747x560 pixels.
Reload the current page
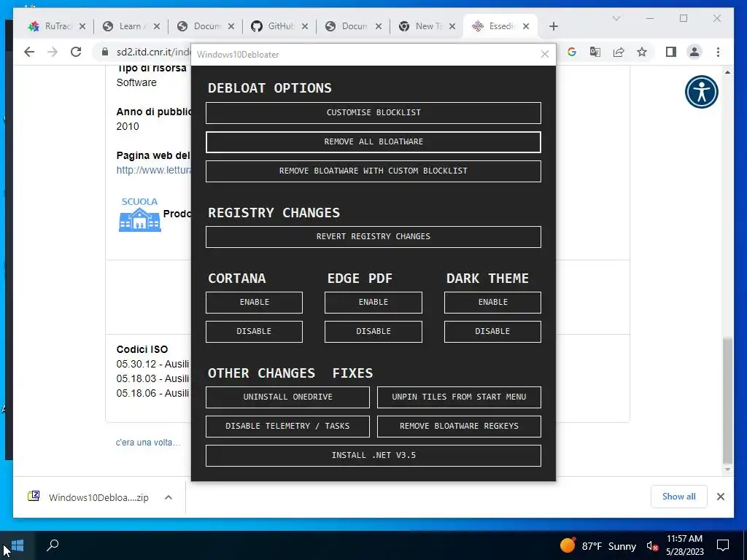[76, 52]
